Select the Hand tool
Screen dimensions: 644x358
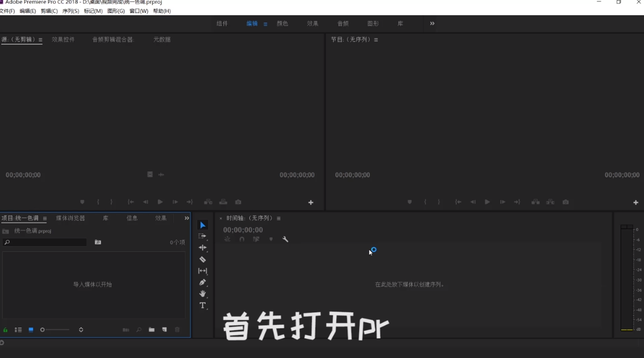point(202,293)
